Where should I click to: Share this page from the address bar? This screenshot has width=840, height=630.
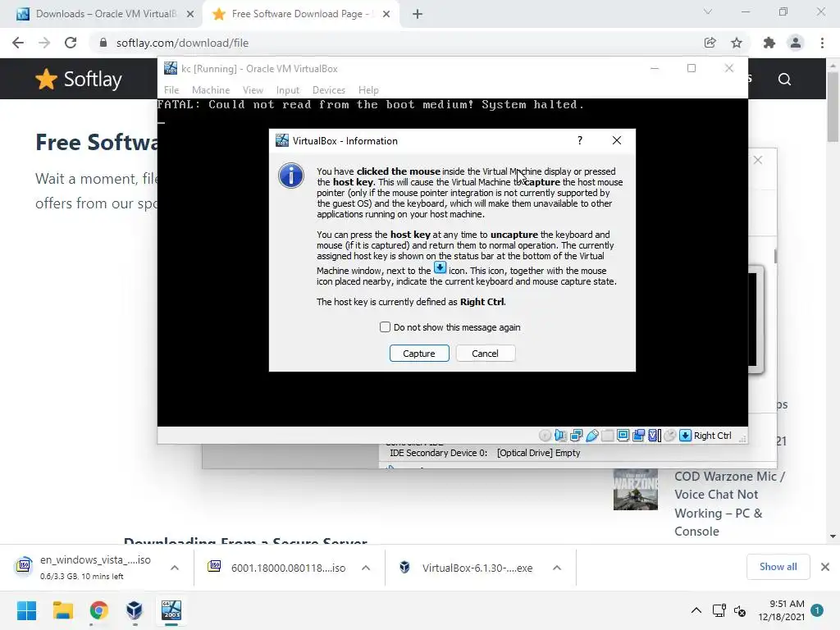[710, 43]
